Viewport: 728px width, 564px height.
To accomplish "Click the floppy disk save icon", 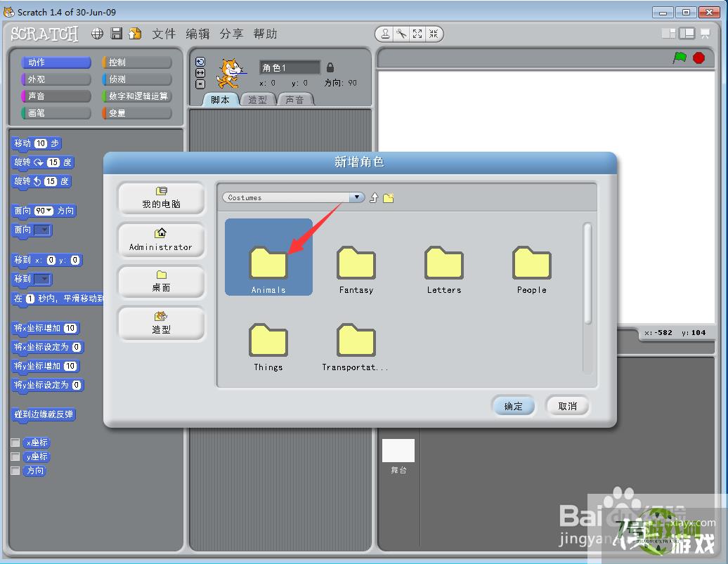I will click(117, 34).
